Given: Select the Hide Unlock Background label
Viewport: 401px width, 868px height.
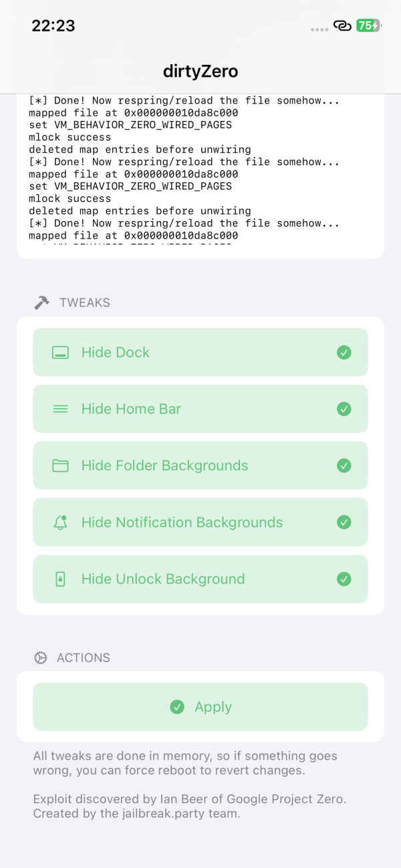Looking at the screenshot, I should (x=163, y=579).
